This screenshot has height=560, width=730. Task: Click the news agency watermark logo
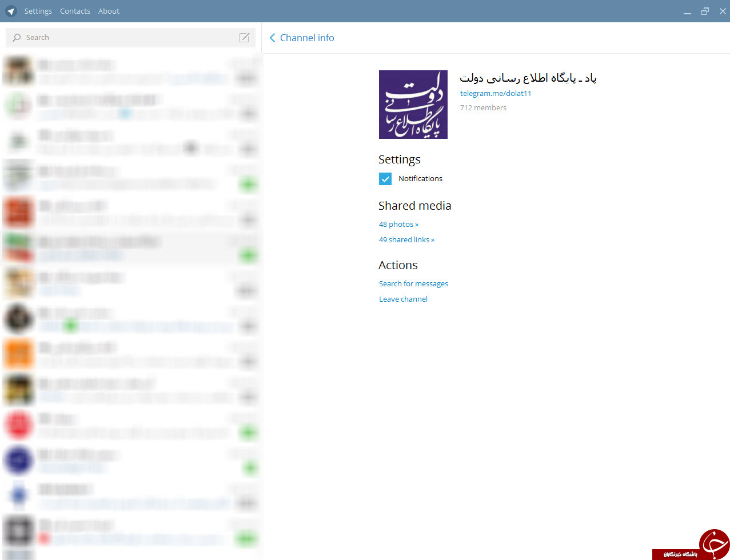[691, 544]
